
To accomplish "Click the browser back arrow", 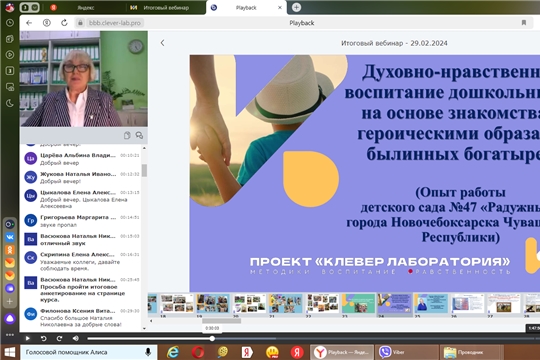I will click(x=29, y=23).
